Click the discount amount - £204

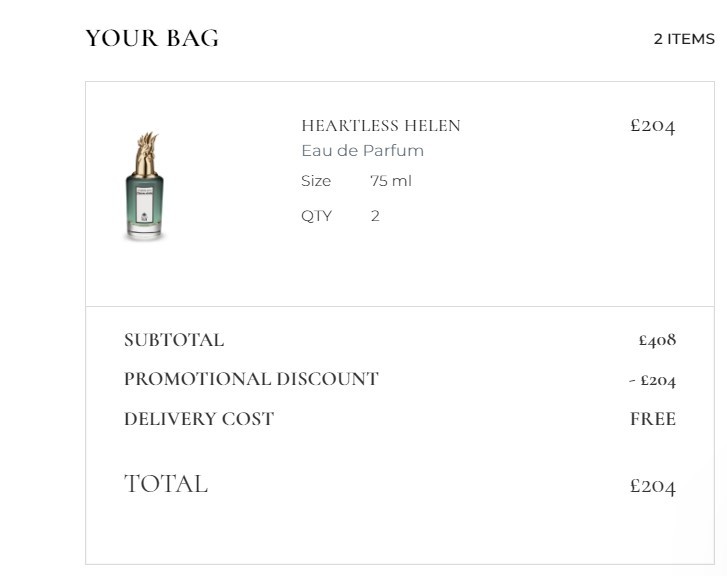pyautogui.click(x=652, y=380)
